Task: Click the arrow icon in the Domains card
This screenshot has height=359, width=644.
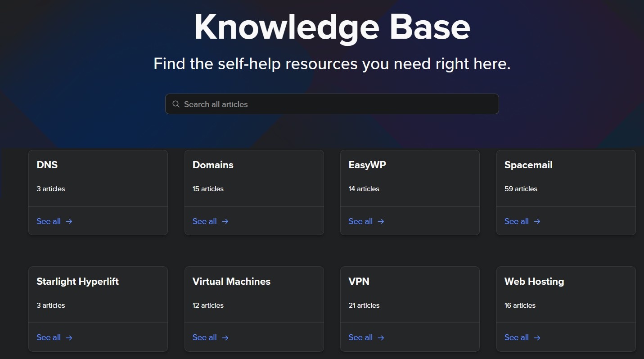Action: [225, 221]
